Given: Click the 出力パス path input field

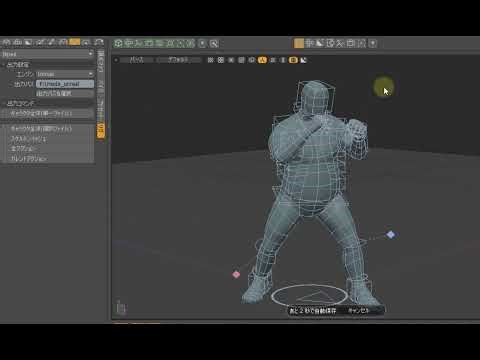Looking at the screenshot, I should pyautogui.click(x=65, y=84).
